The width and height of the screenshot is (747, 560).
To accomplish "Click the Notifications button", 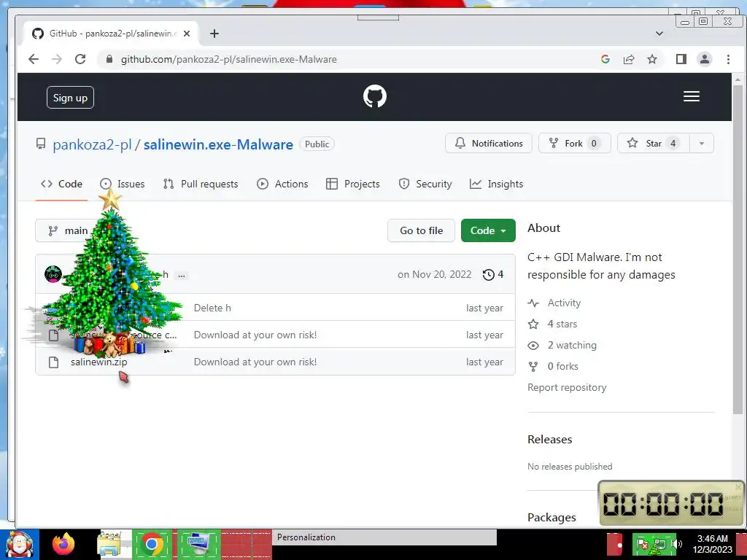I will tap(488, 144).
